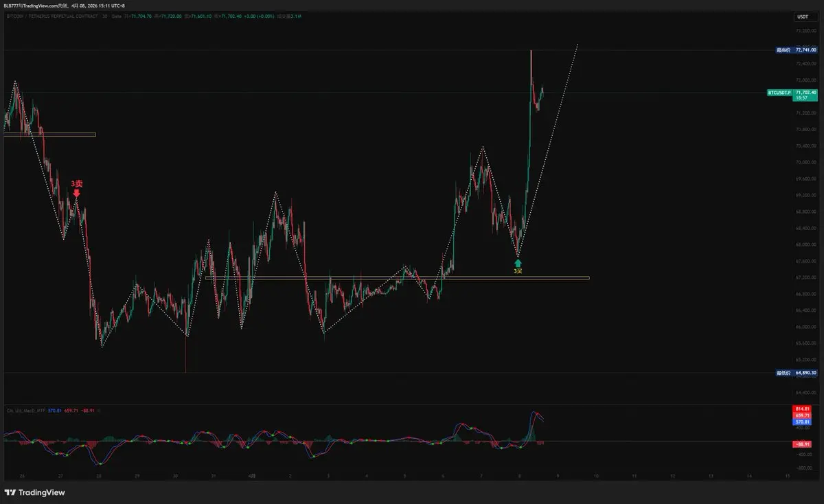Click the 15 date on the time axis
The image size is (824, 504).
coord(787,475)
